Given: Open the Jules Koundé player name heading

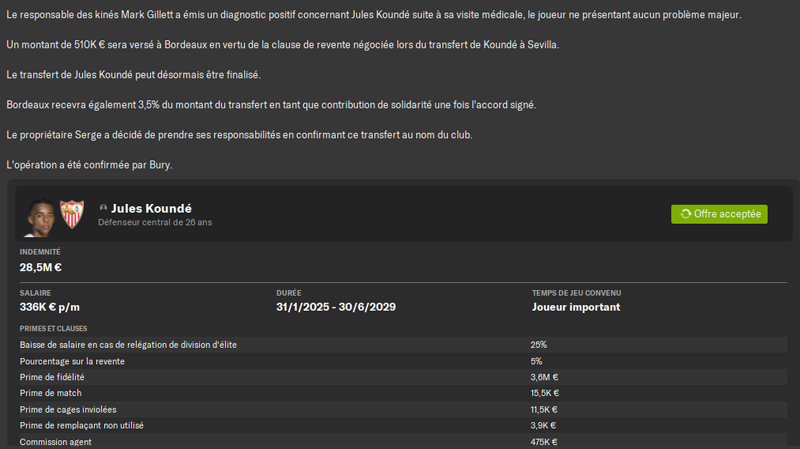Looking at the screenshot, I should [x=151, y=208].
